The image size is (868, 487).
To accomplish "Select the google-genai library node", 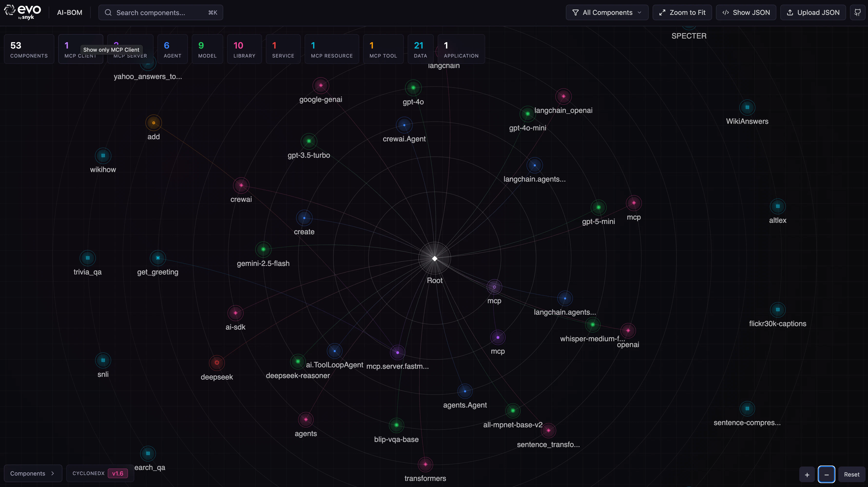I will (321, 86).
